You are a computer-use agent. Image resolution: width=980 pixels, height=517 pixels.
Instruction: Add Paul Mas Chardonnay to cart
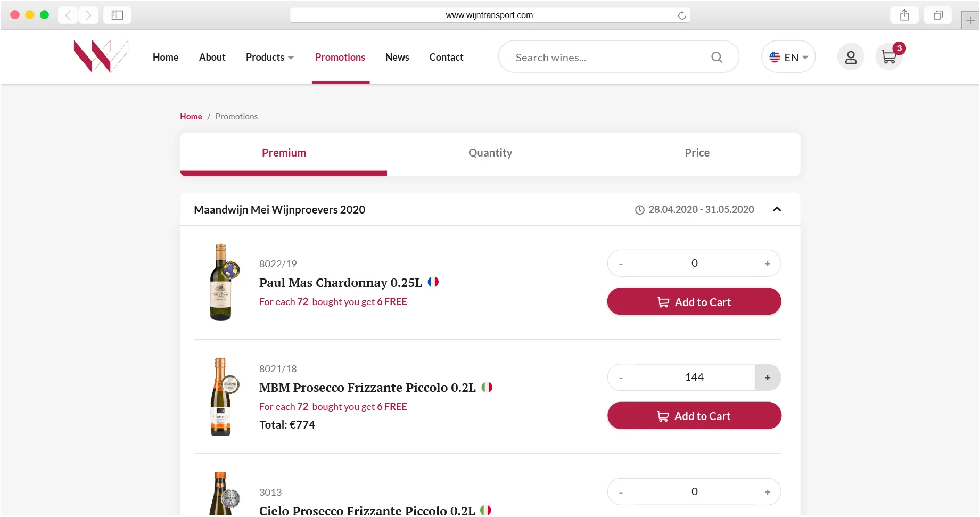coord(694,302)
